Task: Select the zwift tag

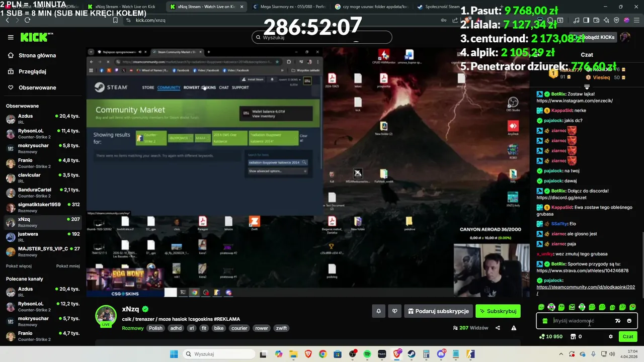Action: tap(281, 328)
